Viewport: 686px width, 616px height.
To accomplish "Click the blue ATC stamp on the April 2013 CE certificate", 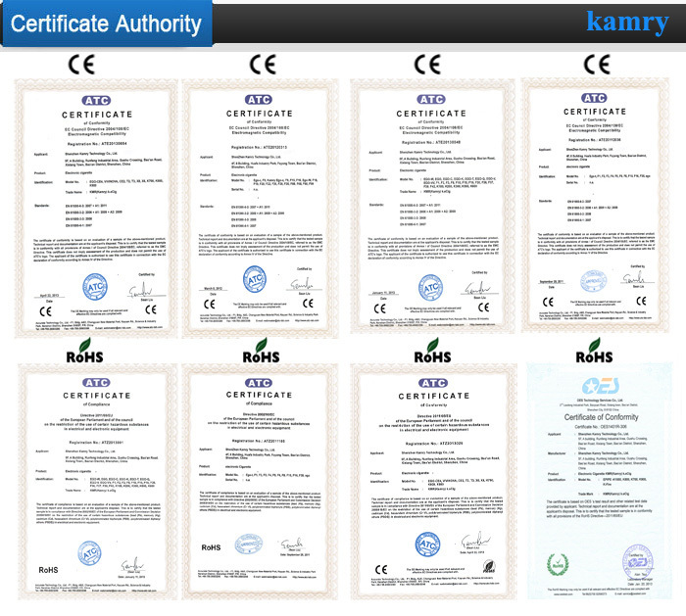I will [x=95, y=287].
